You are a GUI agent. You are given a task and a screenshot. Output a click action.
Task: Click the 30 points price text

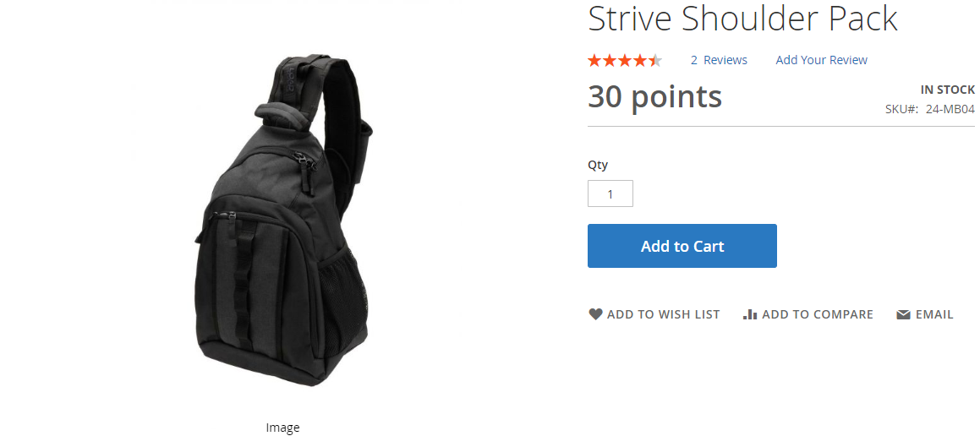click(x=654, y=97)
